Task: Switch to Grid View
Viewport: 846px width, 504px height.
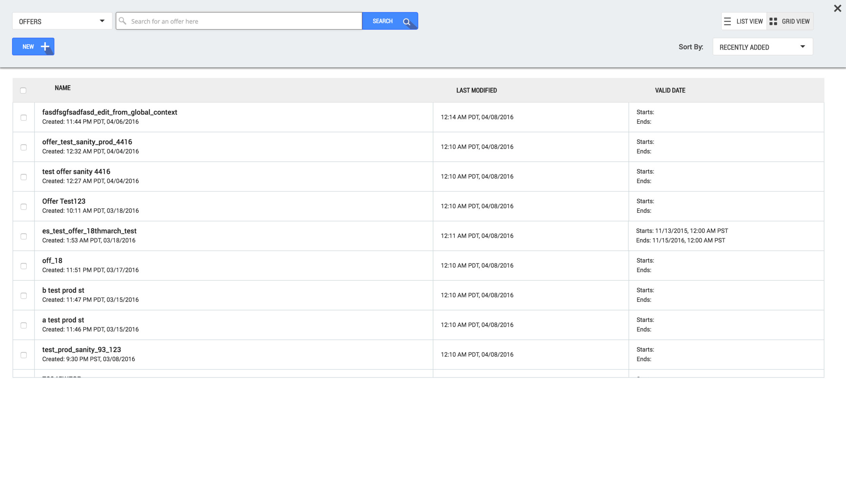Action: tap(789, 21)
